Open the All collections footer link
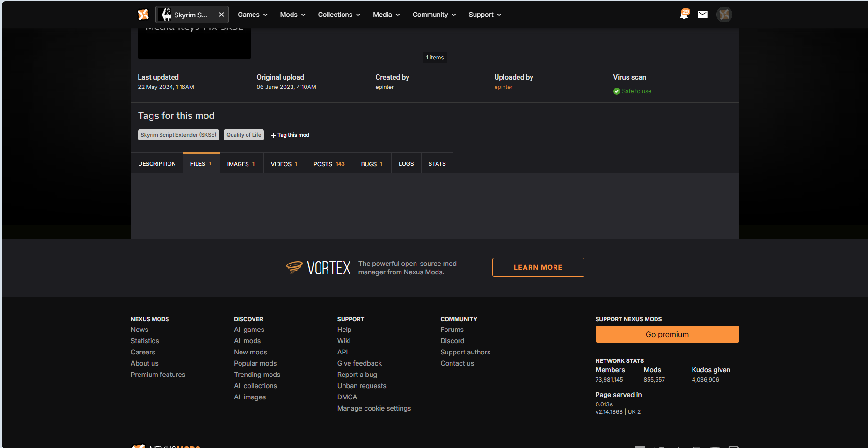This screenshot has height=448, width=868. coord(255,386)
